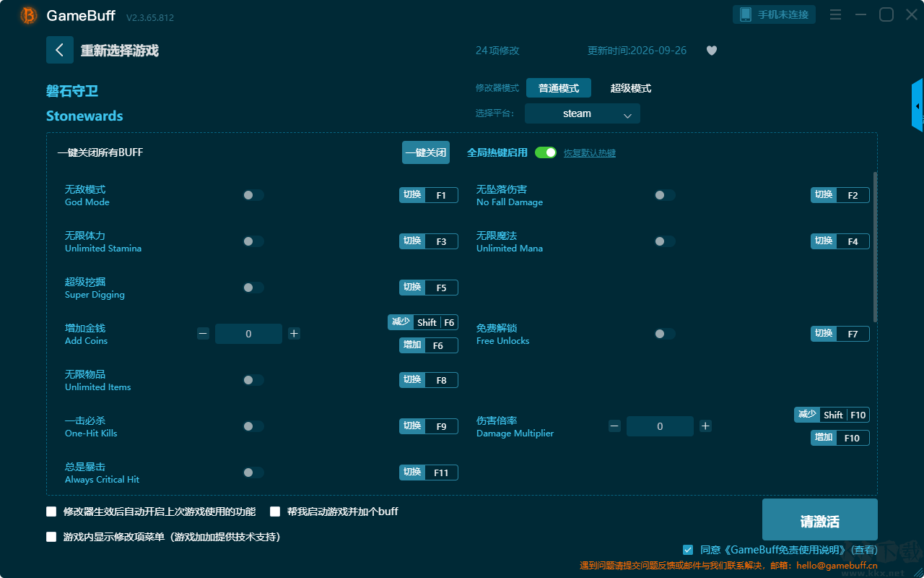Click the 24项修改 text
Screen dimensions: 924x578
point(497,51)
